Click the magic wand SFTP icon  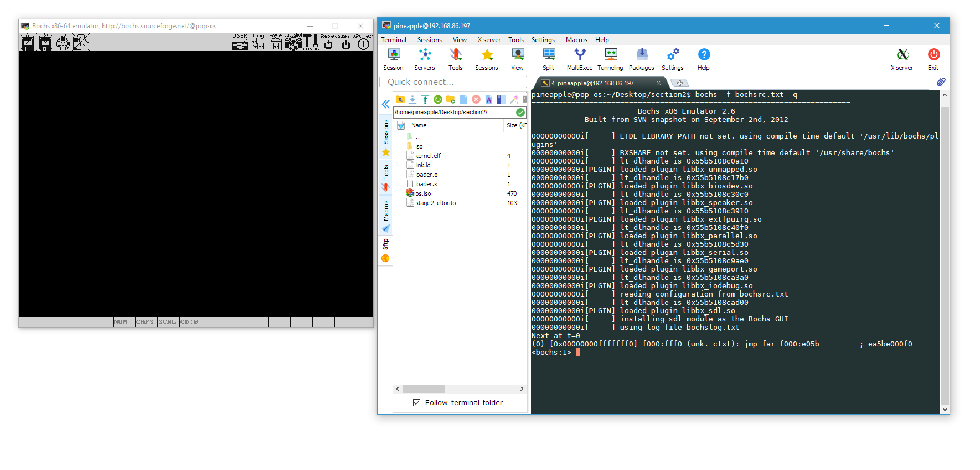(x=514, y=99)
